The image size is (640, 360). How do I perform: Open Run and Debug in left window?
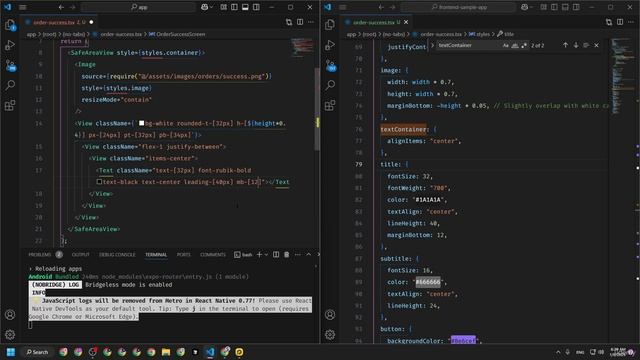click(x=10, y=45)
